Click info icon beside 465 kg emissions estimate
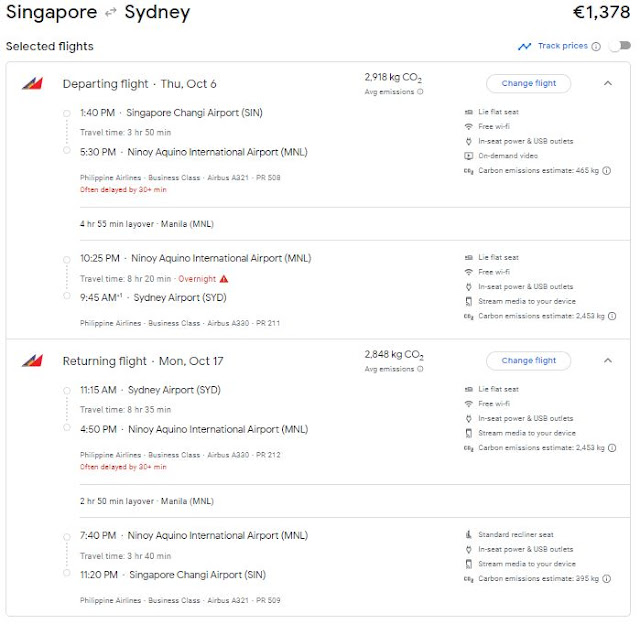The image size is (640, 624). coord(607,171)
